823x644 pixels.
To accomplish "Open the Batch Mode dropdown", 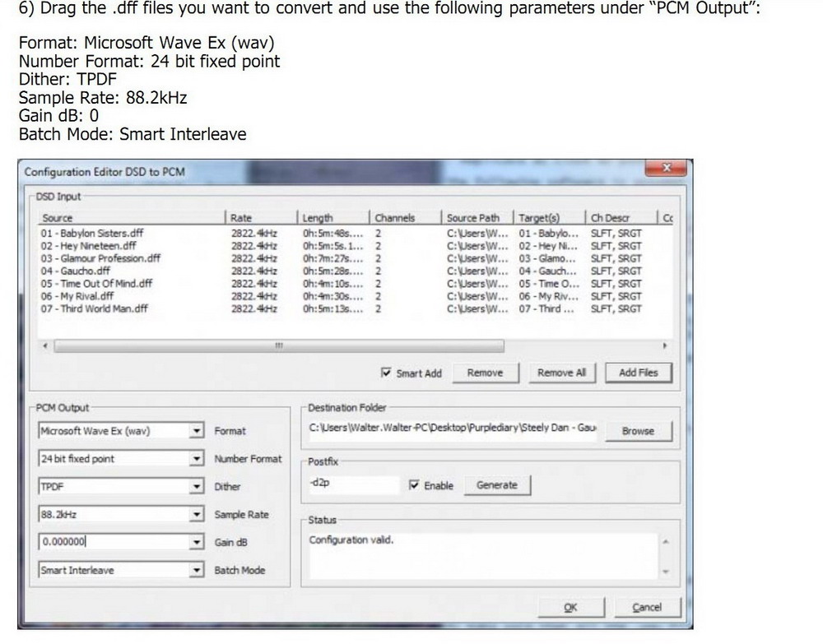I will click(197, 569).
